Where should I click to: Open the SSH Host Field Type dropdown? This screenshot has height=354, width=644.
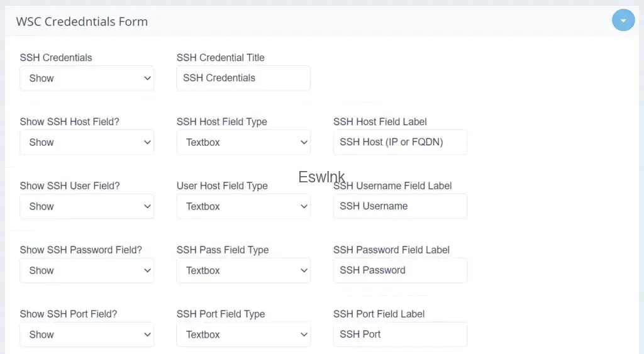pyautogui.click(x=243, y=143)
